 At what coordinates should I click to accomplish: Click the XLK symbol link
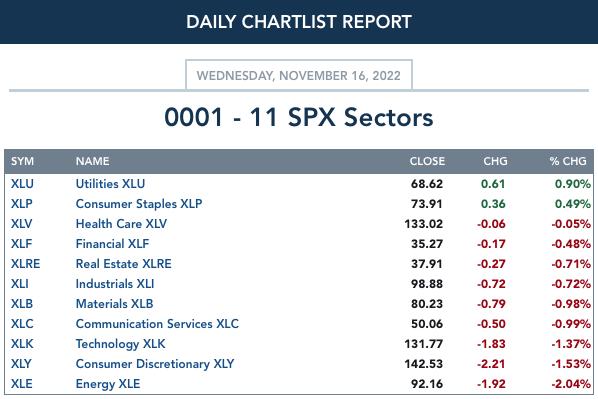[x=22, y=344]
